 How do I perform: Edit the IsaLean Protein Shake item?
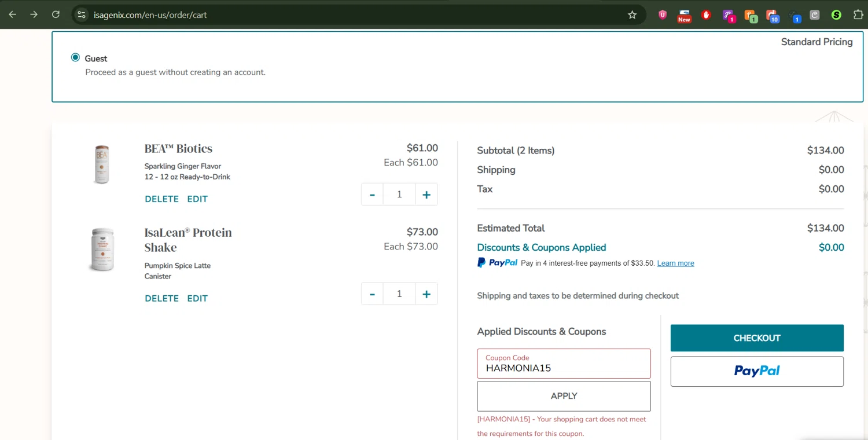(197, 299)
